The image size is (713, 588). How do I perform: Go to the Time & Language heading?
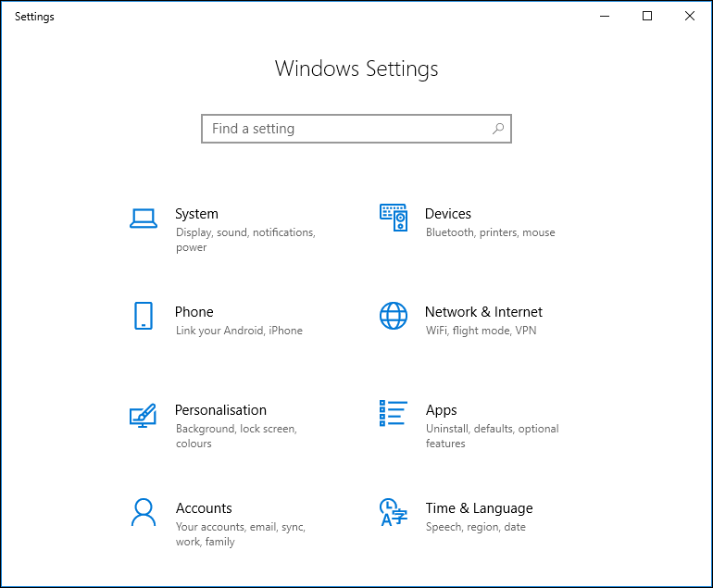480,508
